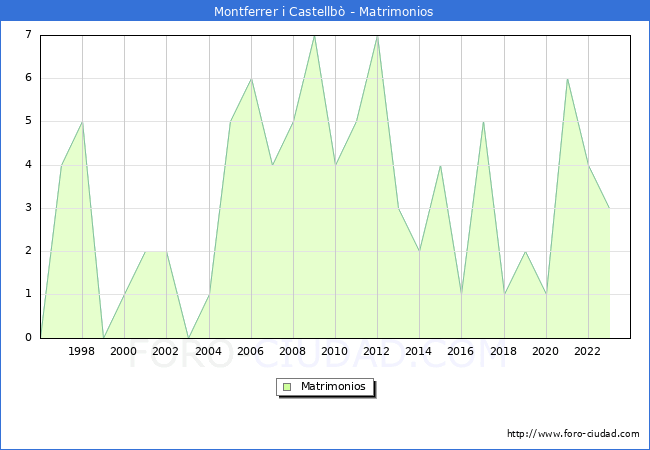The image size is (650, 450).
Task: Click the 2021 peak data point at 6
Action: [x=567, y=79]
